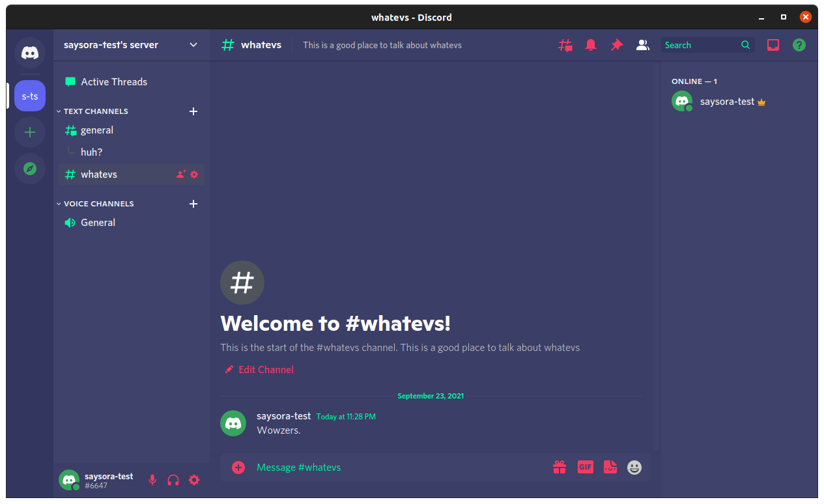The image size is (824, 504).
Task: Deafen yourself with the headphones icon
Action: pos(173,480)
